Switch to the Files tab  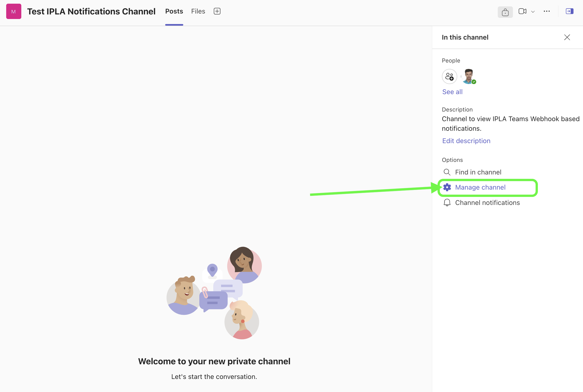[x=198, y=11]
